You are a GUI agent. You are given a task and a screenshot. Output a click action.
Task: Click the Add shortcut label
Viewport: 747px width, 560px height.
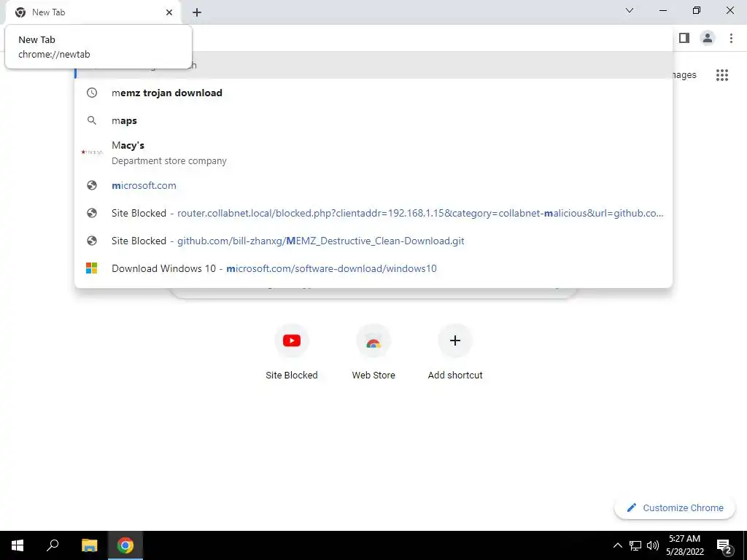point(455,376)
